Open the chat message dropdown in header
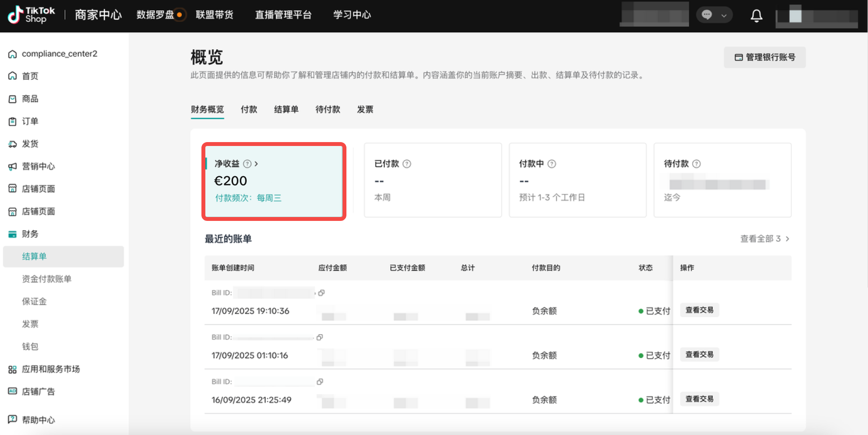The width and height of the screenshot is (868, 435). coord(714,15)
